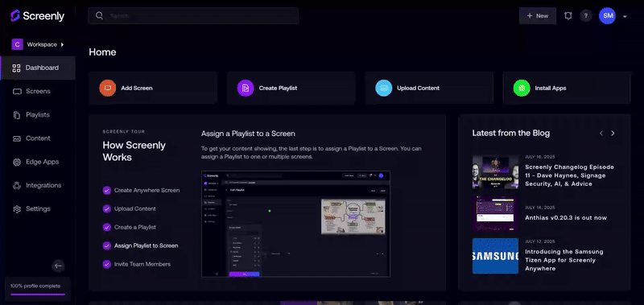This screenshot has height=305, width=644.
Task: Click the purple Create Playlist icon
Action: point(246,88)
